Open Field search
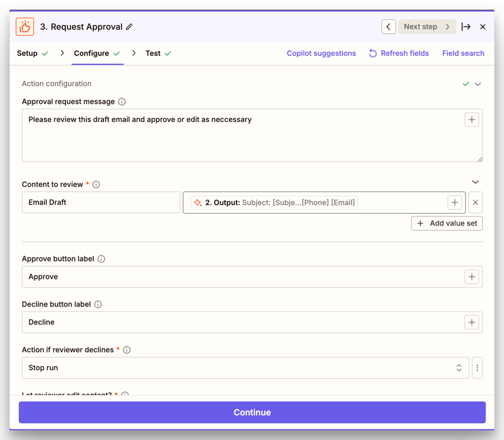The width and height of the screenshot is (504, 440). (x=463, y=53)
